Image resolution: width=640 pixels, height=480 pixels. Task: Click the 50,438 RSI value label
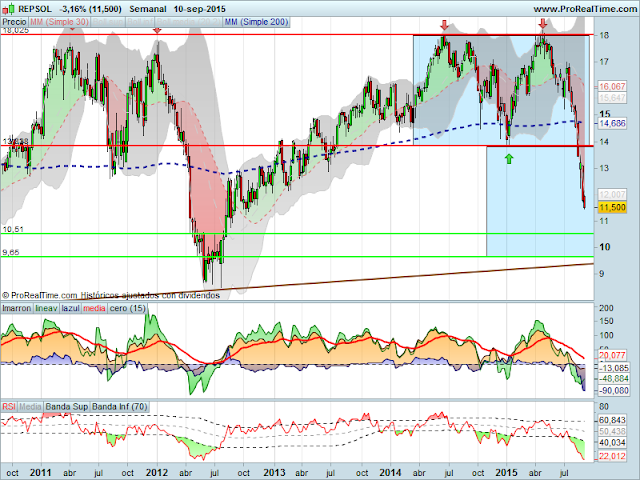point(612,431)
